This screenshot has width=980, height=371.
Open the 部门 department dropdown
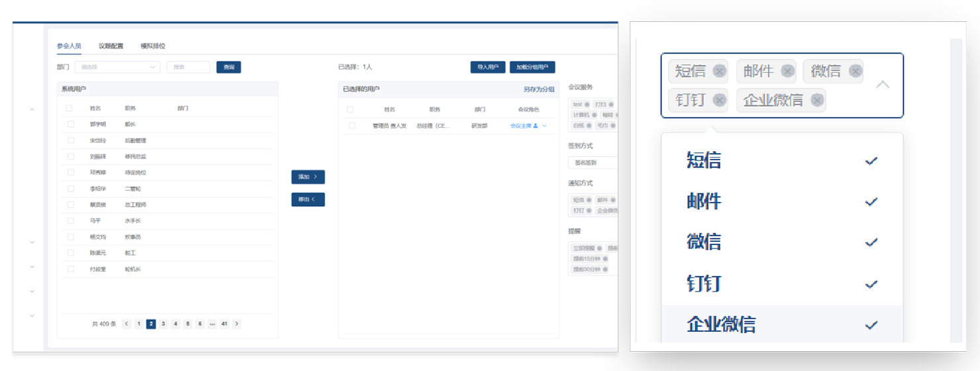click(x=117, y=67)
